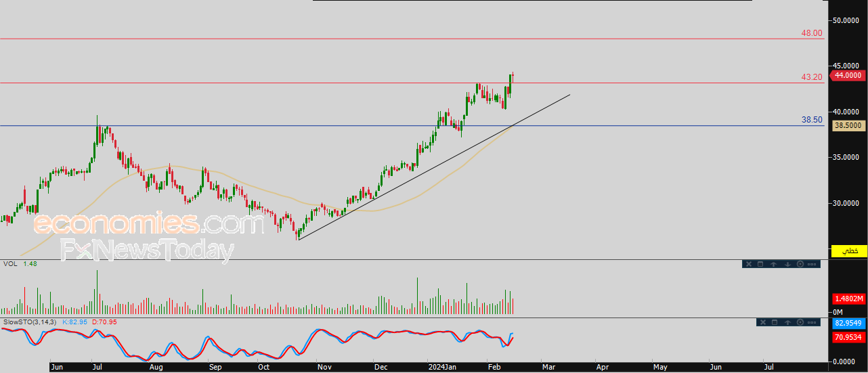Select the black ascending trendline
Image resolution: width=868 pixels, height=373 pixels.
[433, 167]
